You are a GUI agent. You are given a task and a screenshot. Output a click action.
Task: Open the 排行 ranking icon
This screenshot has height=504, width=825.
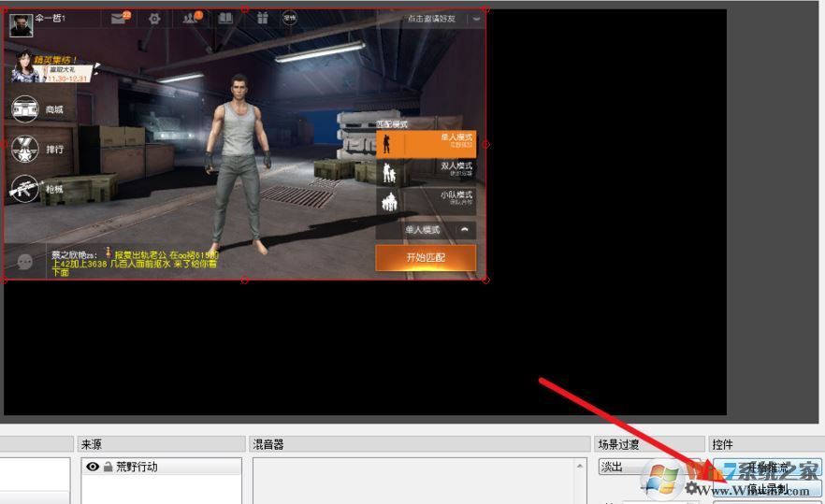(x=25, y=149)
